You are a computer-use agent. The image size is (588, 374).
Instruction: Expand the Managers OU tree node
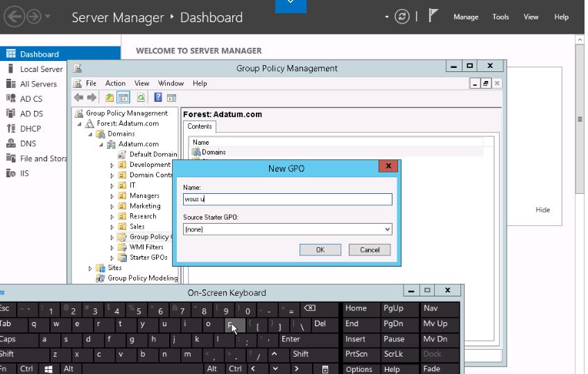point(112,196)
